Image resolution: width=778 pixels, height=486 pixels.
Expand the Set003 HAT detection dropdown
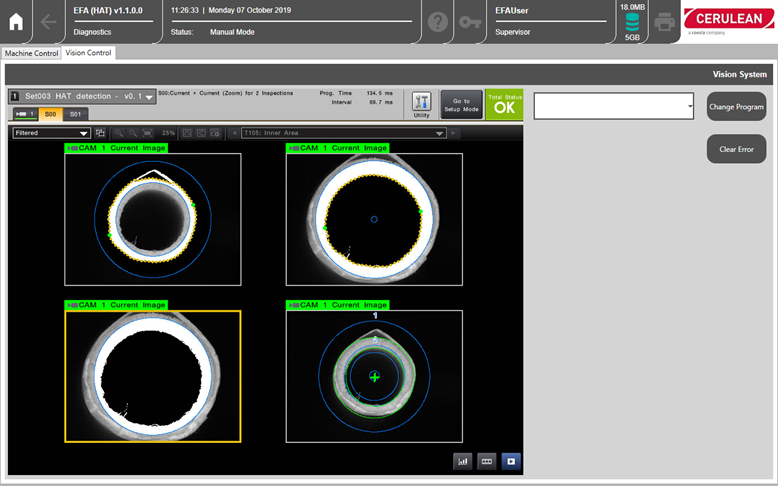tap(148, 97)
